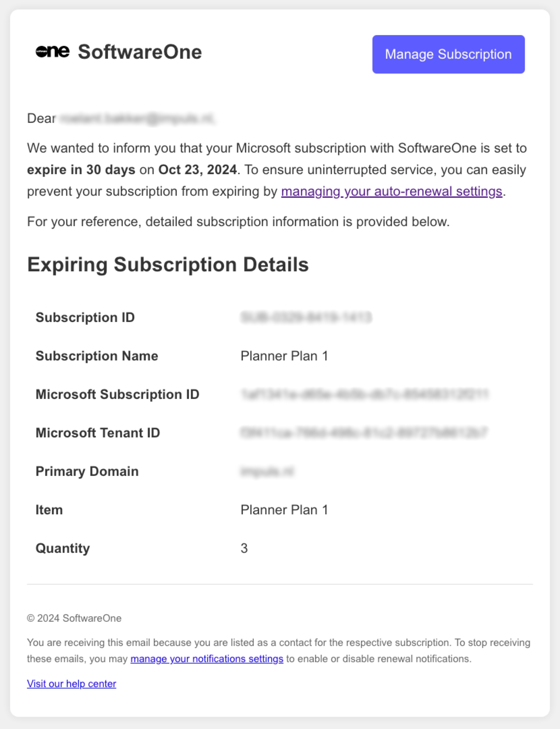
Task: Select the Planner Plan 1 subscription name value
Action: [x=284, y=356]
